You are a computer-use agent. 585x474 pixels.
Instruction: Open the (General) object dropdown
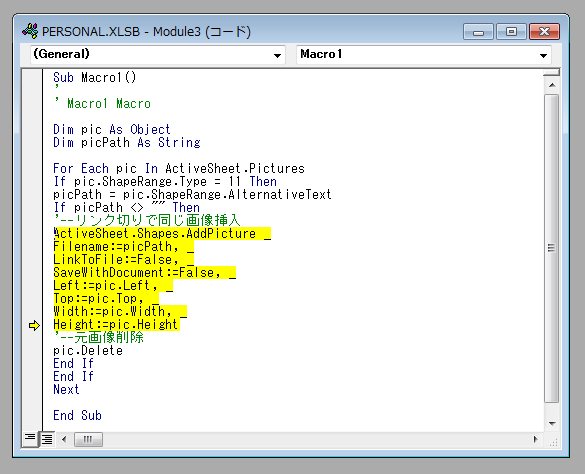point(277,55)
